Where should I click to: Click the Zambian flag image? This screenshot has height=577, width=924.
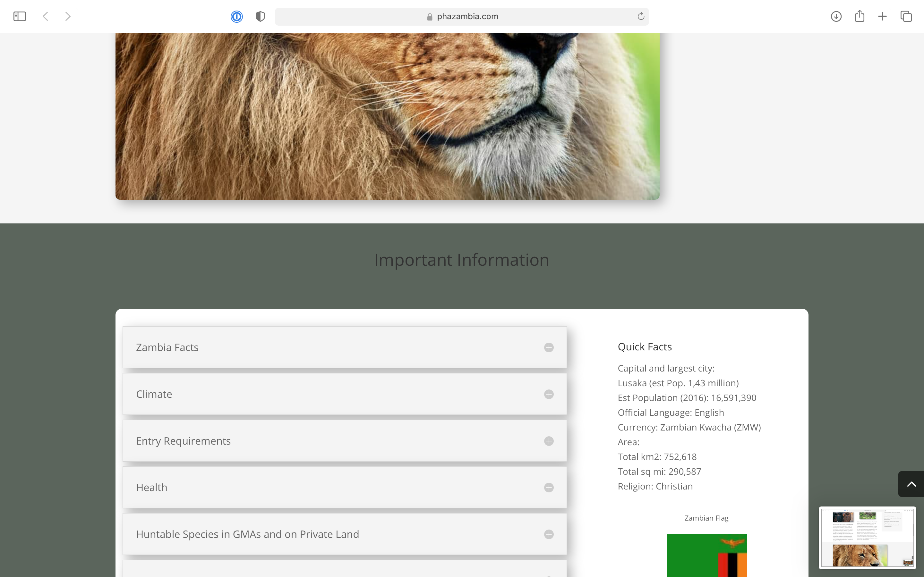tap(706, 555)
